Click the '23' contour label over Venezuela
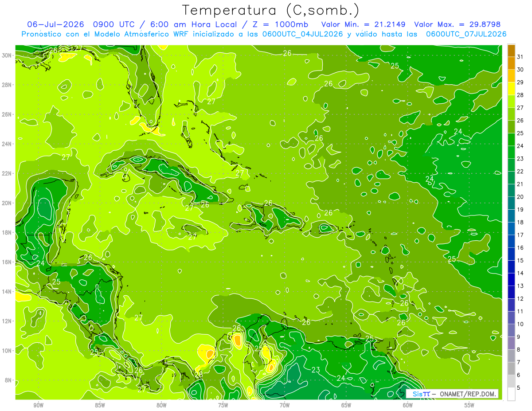The height and width of the screenshot is (411, 532). [316, 370]
